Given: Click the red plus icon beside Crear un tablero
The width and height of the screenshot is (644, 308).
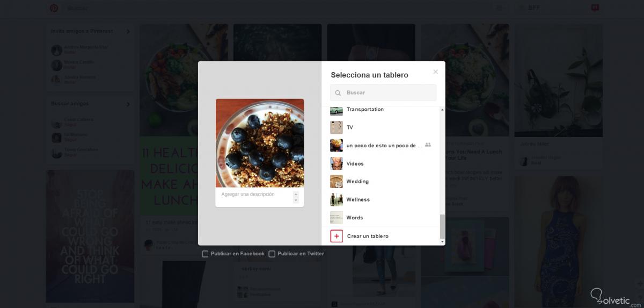Looking at the screenshot, I should pyautogui.click(x=336, y=236).
